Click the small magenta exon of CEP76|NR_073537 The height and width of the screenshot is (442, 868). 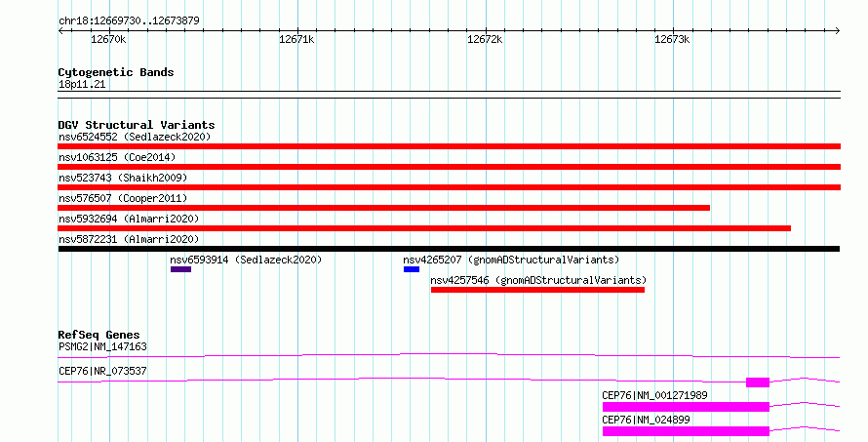pos(758,382)
